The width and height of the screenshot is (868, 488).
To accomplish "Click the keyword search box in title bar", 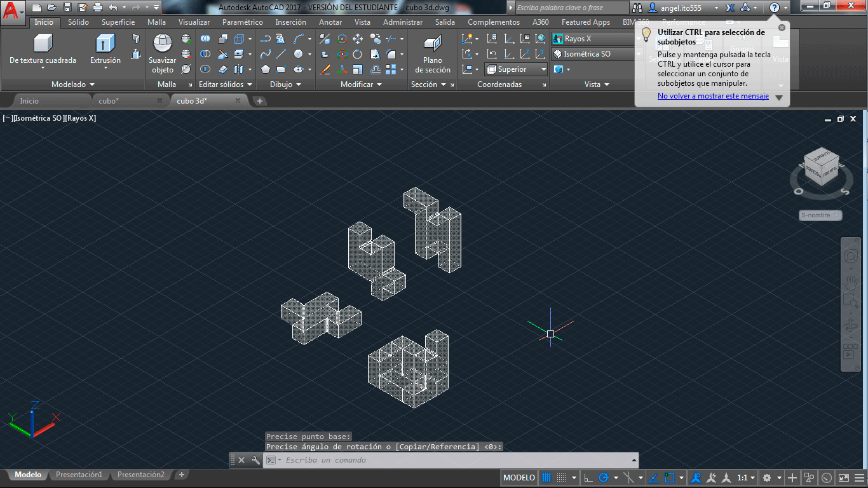I will coord(571,8).
